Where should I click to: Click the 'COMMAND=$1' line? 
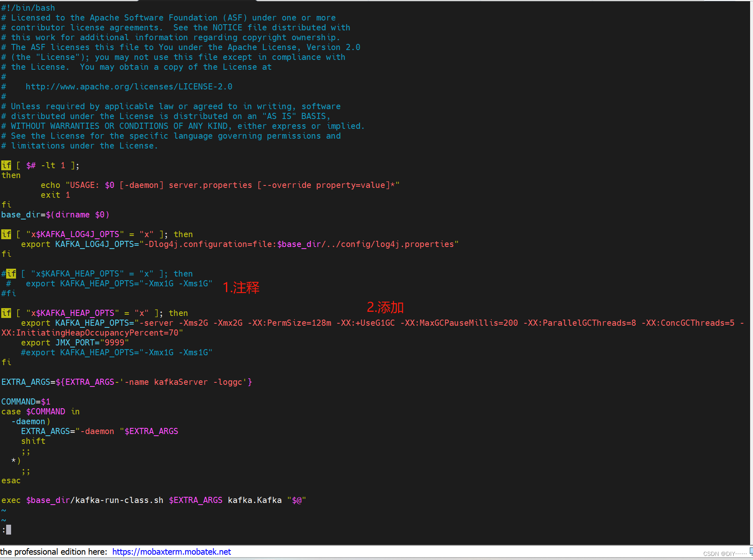[x=26, y=402]
